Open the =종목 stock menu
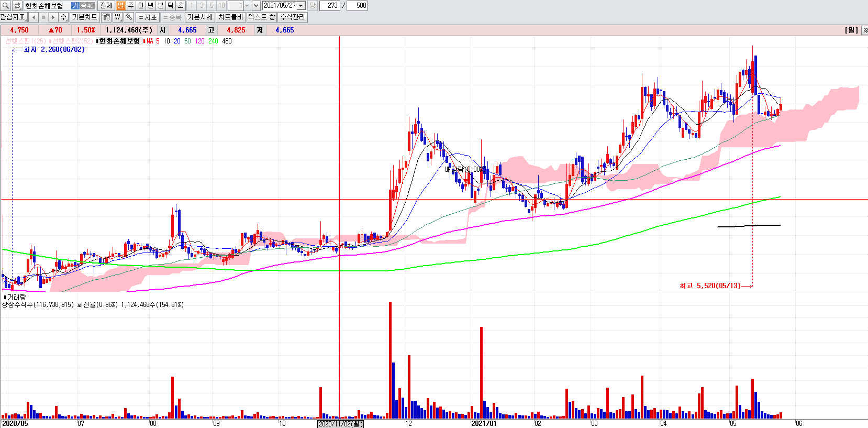This screenshot has height=428, width=868. tap(172, 17)
